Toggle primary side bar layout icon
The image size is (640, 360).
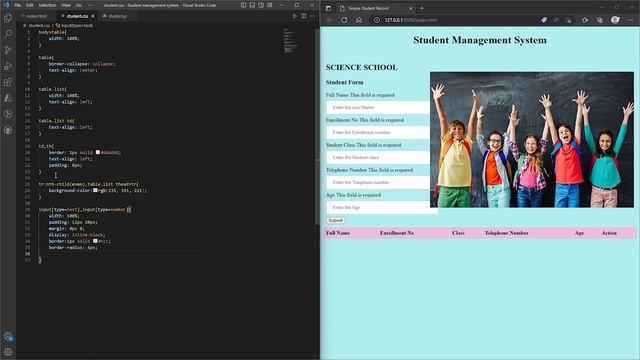point(243,5)
